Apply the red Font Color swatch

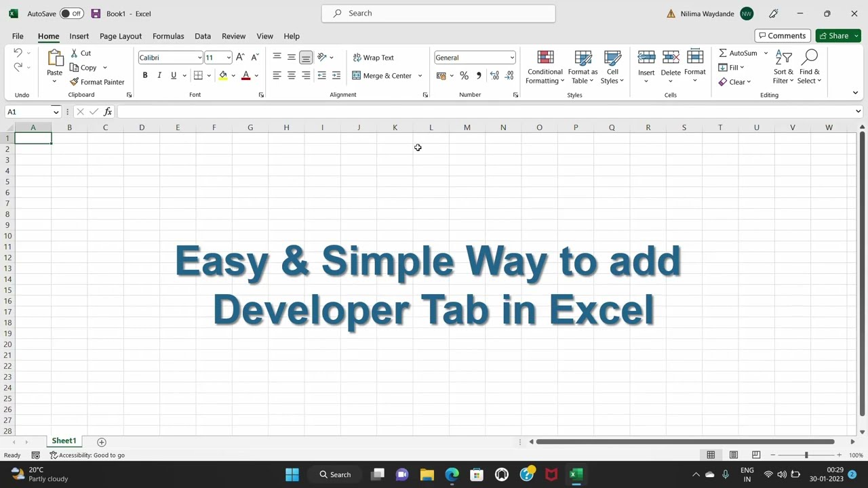[246, 75]
